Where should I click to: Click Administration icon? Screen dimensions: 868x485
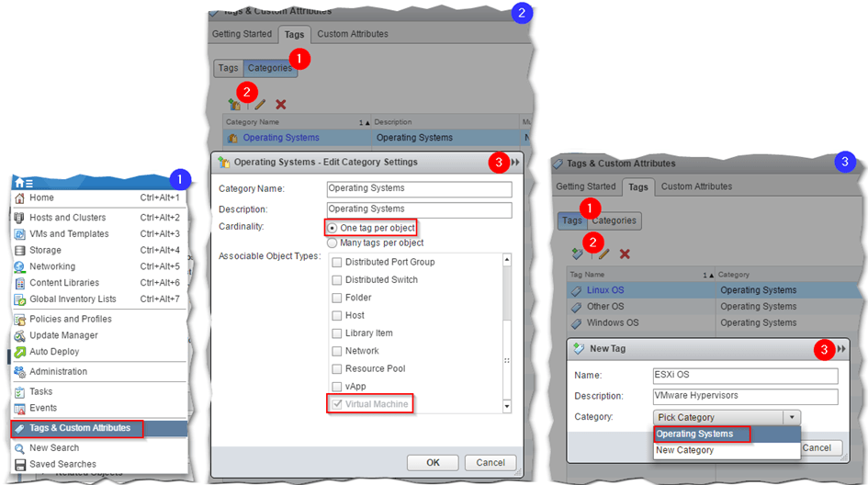[x=20, y=371]
